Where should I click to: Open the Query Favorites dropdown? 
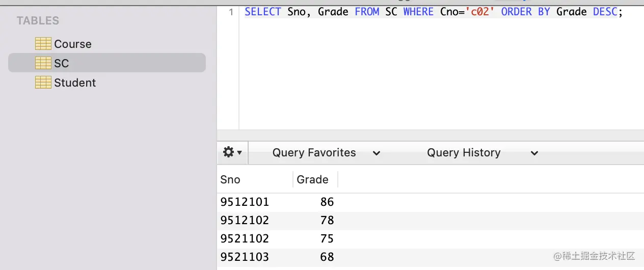(x=326, y=153)
